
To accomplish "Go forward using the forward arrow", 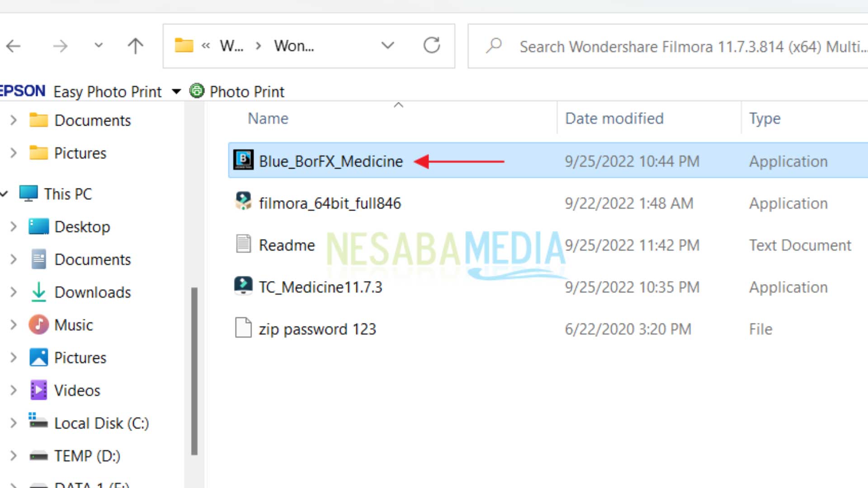I will coord(60,46).
